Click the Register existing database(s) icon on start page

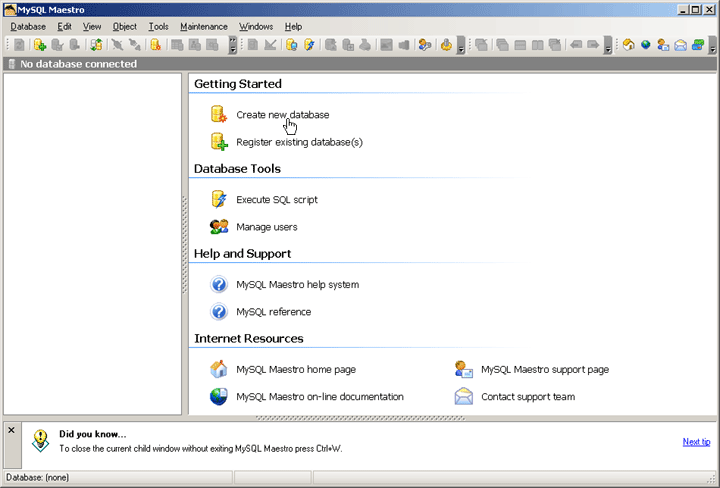coord(219,142)
